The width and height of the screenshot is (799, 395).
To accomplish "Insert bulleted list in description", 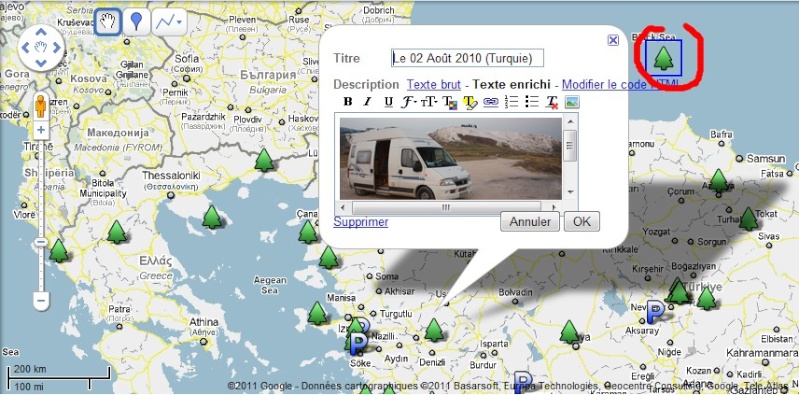I will point(531,101).
